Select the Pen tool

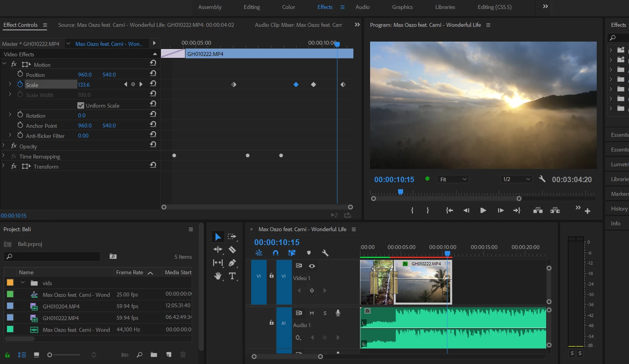(x=232, y=263)
